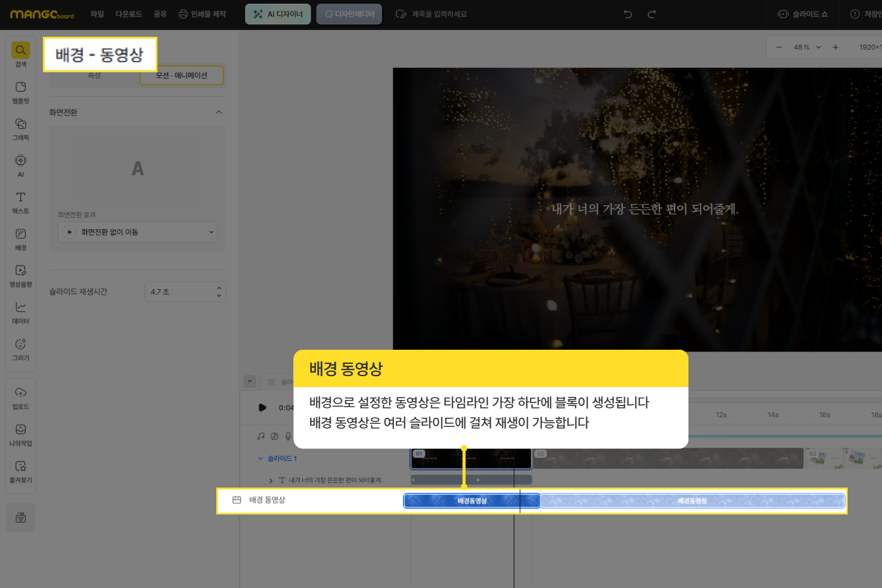Click the AI 디자이너 button
This screenshot has width=882, height=588.
tap(278, 14)
